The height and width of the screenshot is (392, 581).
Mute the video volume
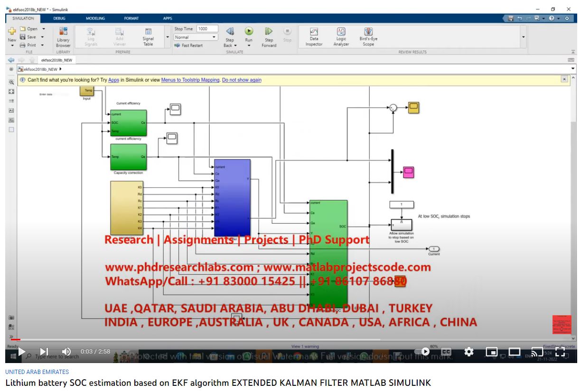point(66,352)
